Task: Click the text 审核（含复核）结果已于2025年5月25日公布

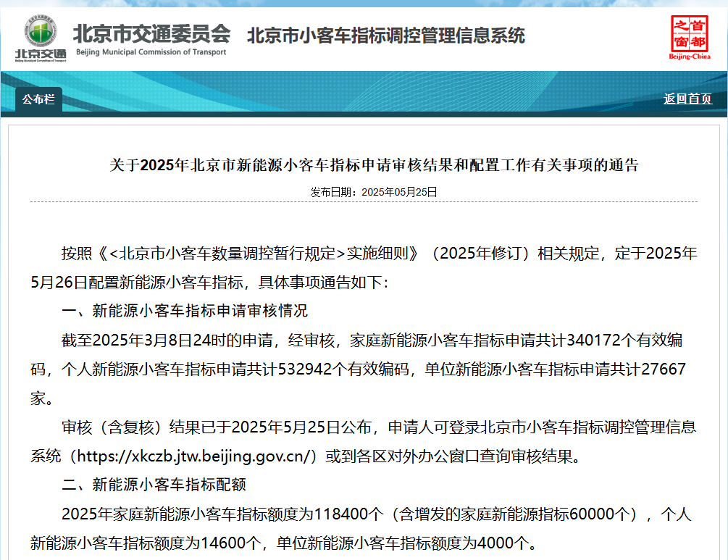Action: click(217, 427)
